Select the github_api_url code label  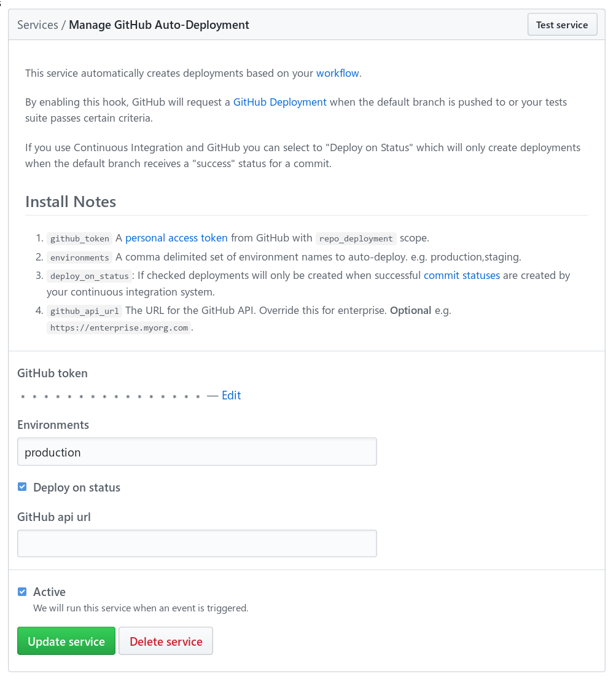(84, 312)
